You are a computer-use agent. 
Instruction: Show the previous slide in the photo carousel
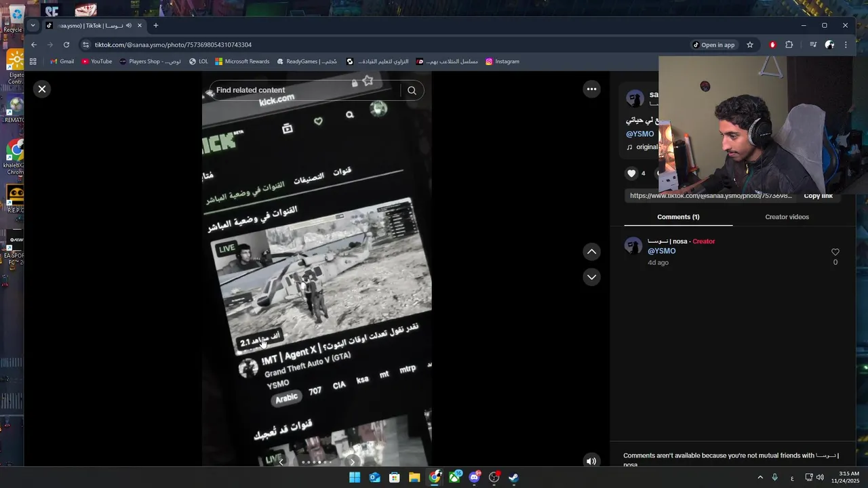[281, 462]
